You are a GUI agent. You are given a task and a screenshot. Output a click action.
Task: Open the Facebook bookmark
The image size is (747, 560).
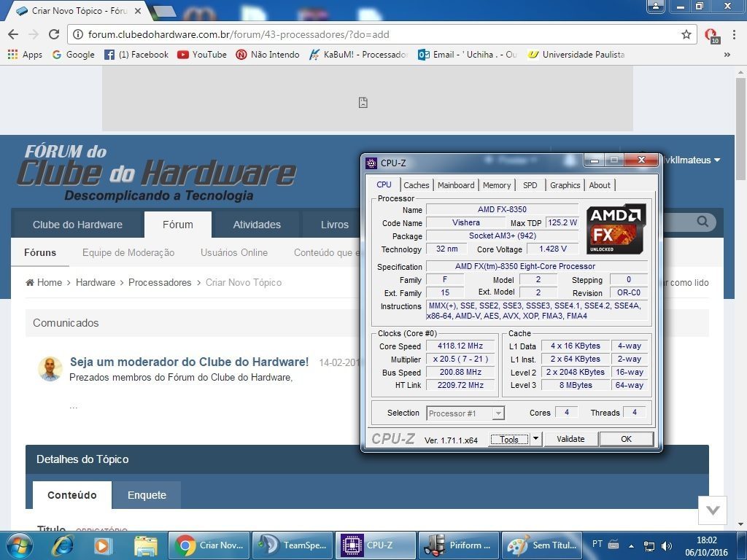point(136,54)
